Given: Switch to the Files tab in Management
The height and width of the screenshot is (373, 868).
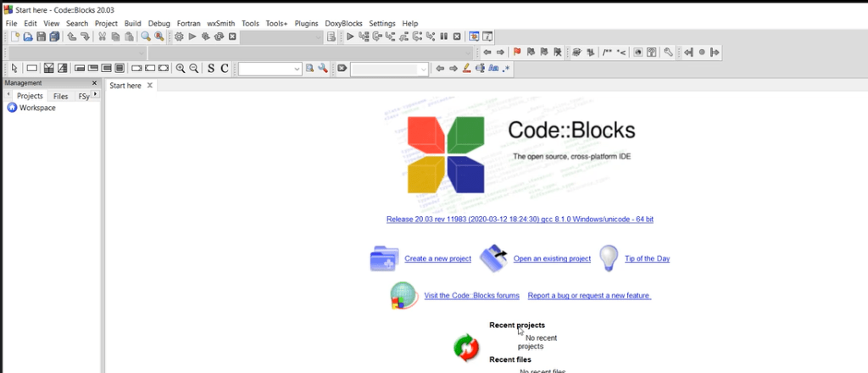Looking at the screenshot, I should [x=61, y=96].
